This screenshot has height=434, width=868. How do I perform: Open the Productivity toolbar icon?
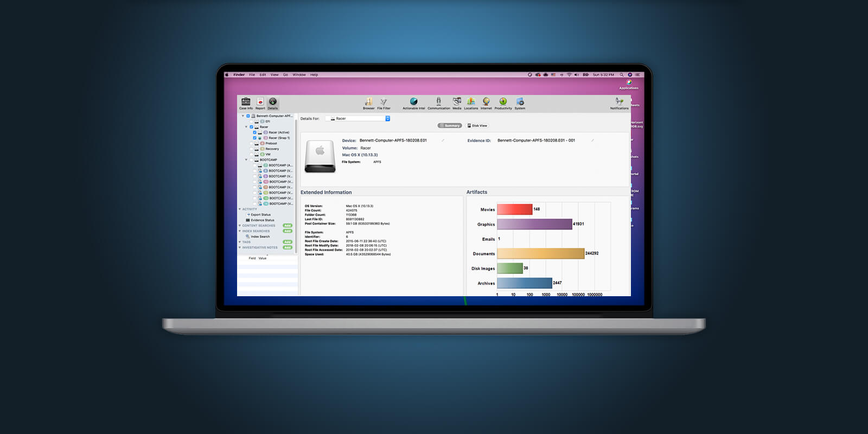pyautogui.click(x=503, y=103)
